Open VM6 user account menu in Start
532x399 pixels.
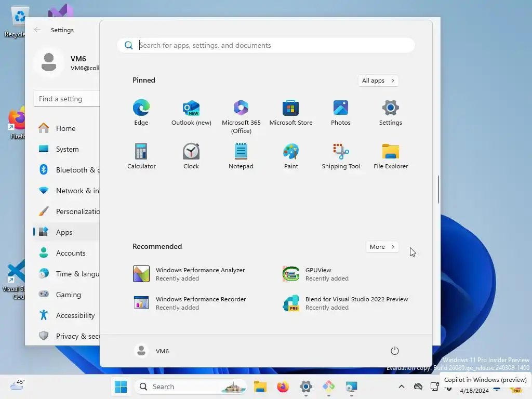(x=151, y=351)
